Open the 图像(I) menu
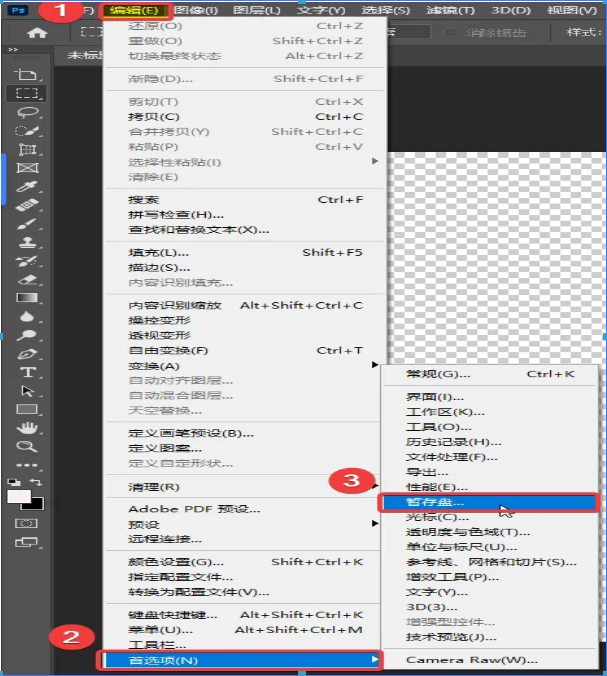Image resolution: width=607 pixels, height=676 pixels. click(x=196, y=10)
